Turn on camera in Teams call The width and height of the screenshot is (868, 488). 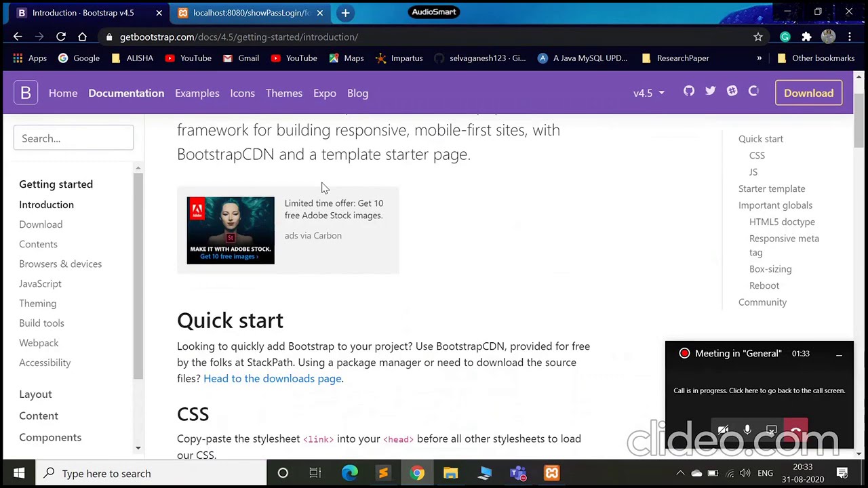724,430
